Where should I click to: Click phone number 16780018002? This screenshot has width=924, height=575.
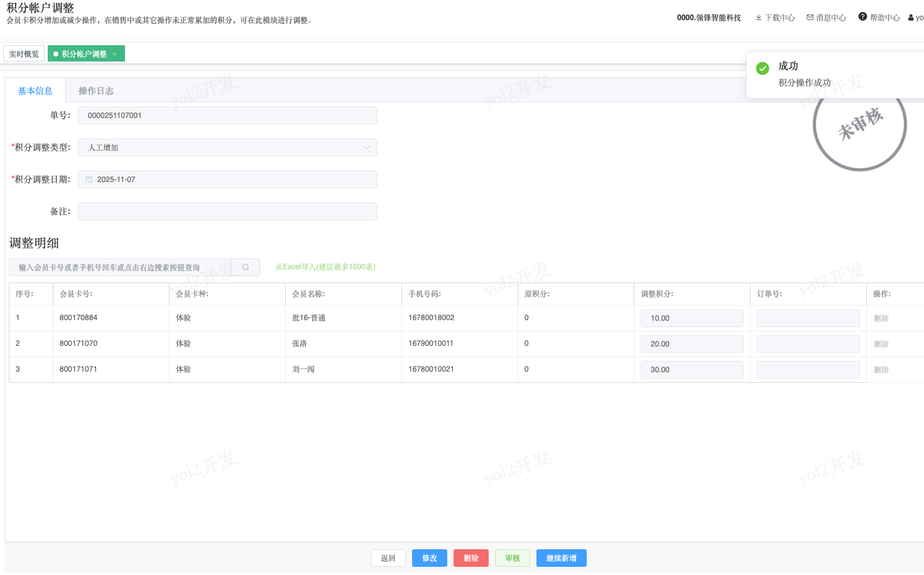coord(432,318)
